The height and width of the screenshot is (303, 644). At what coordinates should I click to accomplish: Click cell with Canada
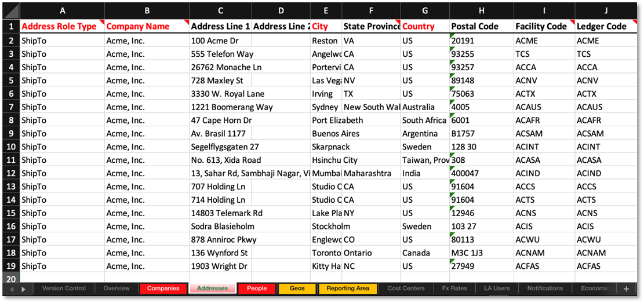click(425, 253)
